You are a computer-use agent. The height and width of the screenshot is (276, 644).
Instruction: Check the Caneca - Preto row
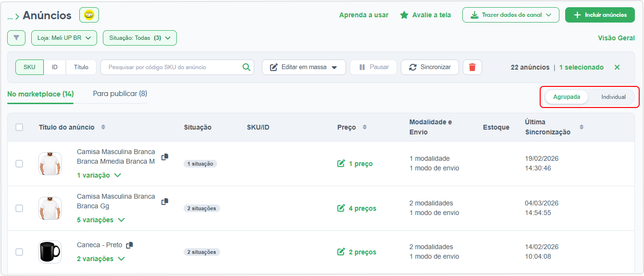(x=19, y=252)
